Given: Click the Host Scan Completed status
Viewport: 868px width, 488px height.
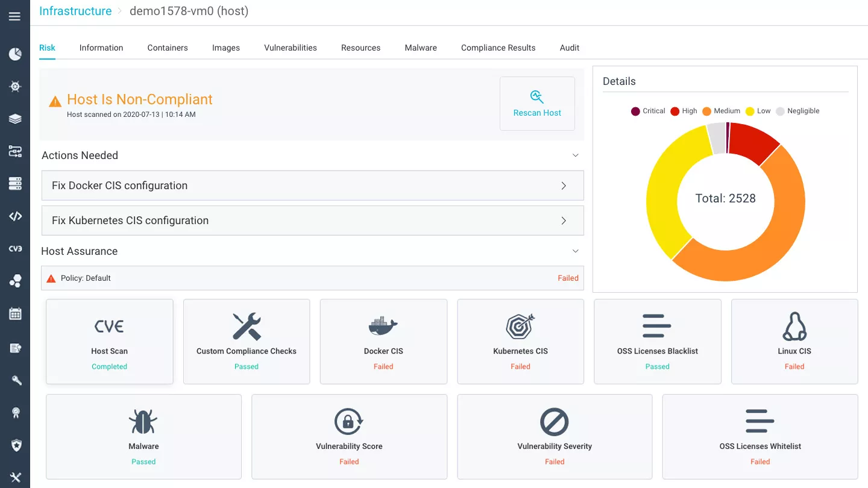Looking at the screenshot, I should tap(109, 366).
